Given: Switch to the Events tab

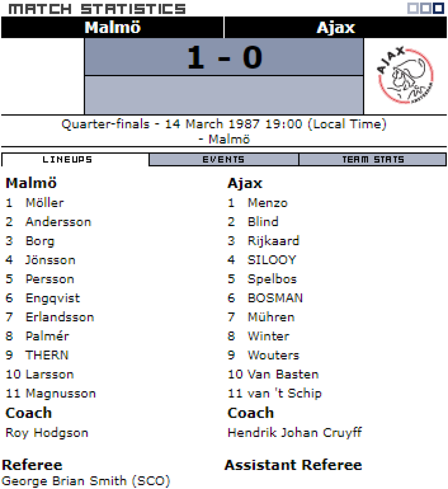Looking at the screenshot, I should pyautogui.click(x=224, y=160).
